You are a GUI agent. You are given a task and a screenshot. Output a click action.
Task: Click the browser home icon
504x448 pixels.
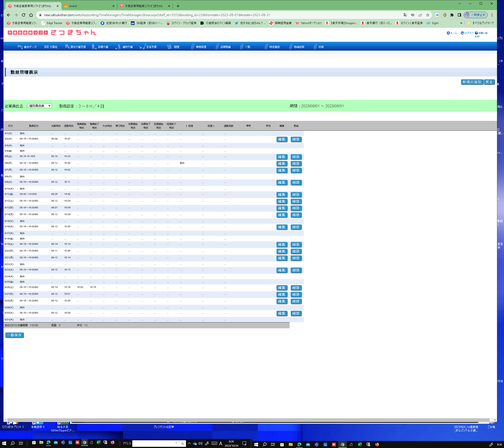click(x=31, y=15)
